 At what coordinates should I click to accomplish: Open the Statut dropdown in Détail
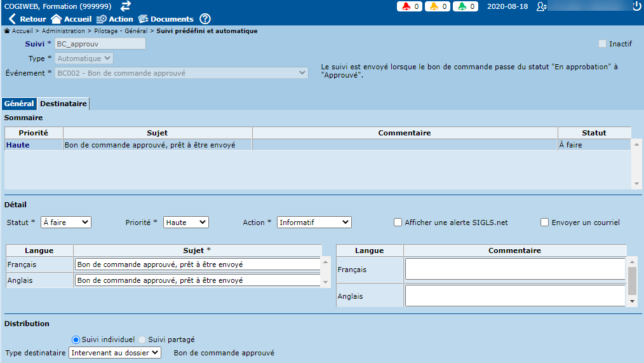pyautogui.click(x=66, y=223)
